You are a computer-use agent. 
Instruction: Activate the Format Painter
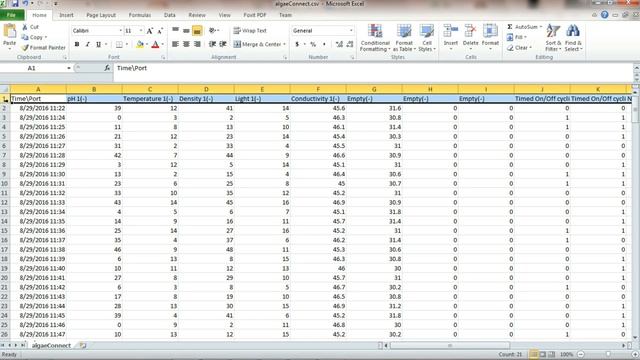pos(44,47)
